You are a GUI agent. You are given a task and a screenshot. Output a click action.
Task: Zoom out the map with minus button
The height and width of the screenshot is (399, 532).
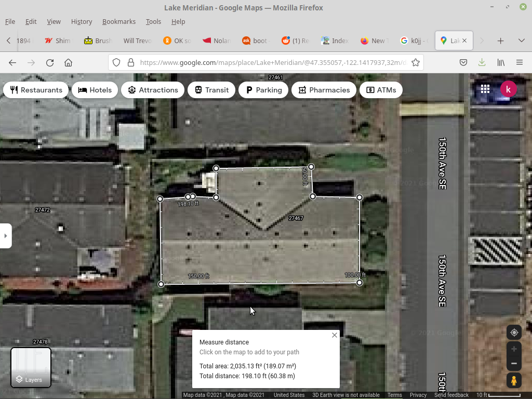pyautogui.click(x=514, y=364)
